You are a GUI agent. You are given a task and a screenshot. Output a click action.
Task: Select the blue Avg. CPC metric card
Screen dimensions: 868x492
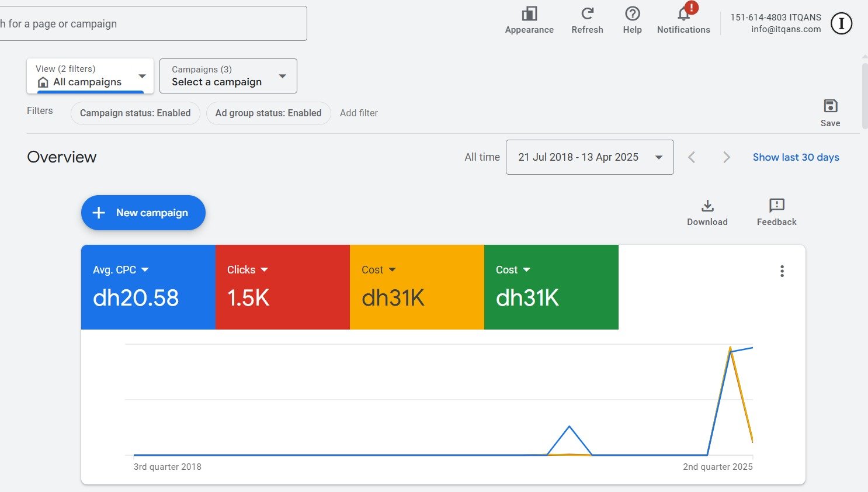[148, 287]
